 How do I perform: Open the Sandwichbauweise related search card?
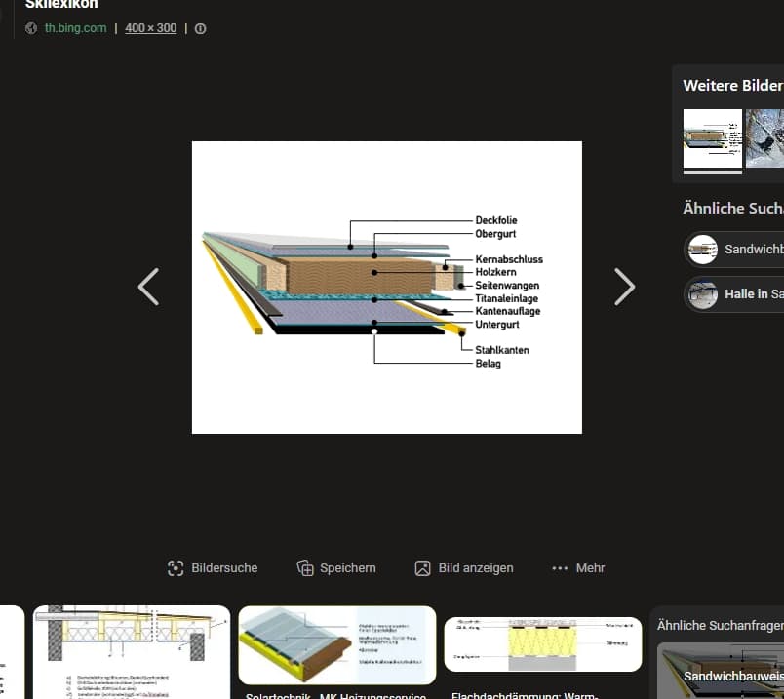[721, 671]
